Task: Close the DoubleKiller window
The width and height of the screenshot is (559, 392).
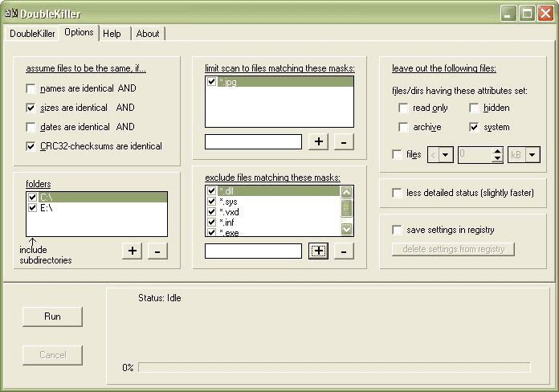Action: (x=545, y=14)
